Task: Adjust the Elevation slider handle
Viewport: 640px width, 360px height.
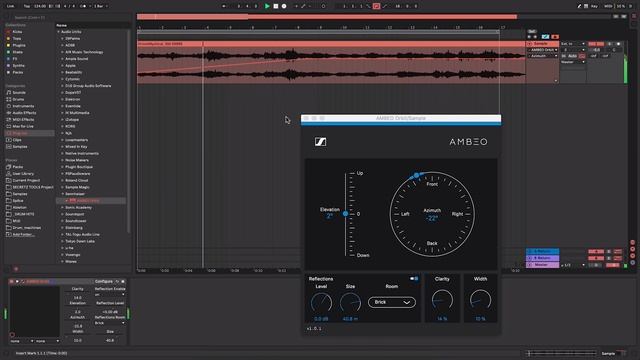Action: 345,213
